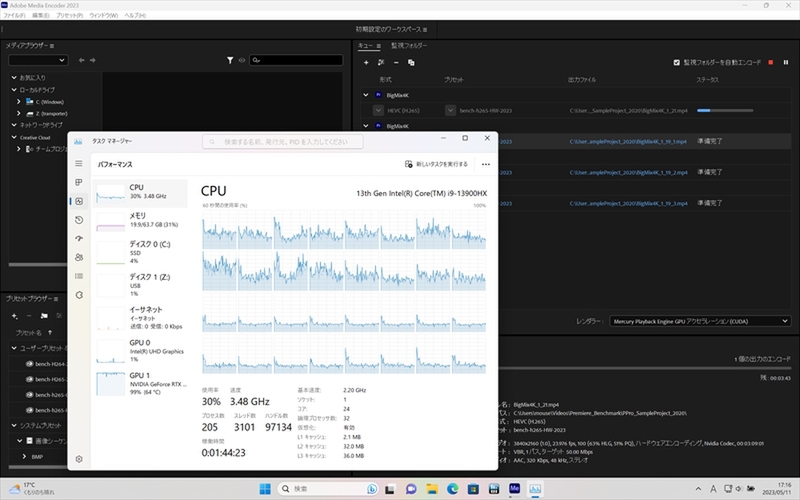The width and height of the screenshot is (800, 500).
Task: Toggle auto-encode watch folders checkbox
Action: click(677, 62)
